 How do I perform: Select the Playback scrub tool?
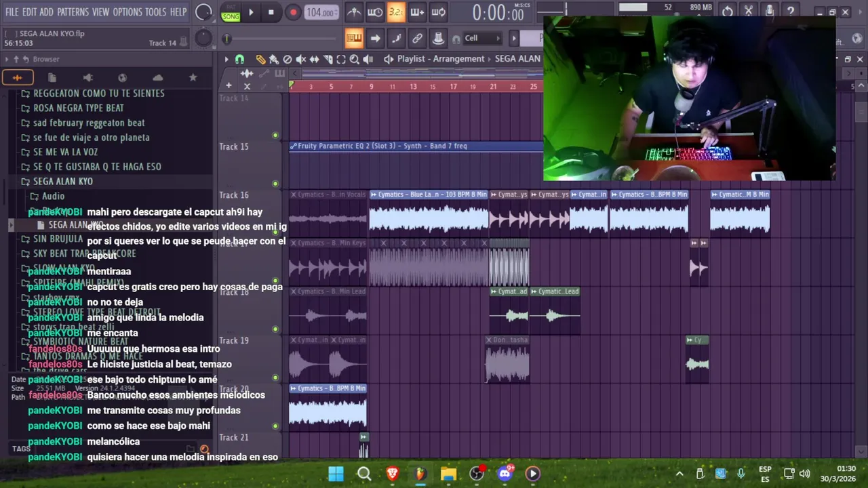point(368,59)
